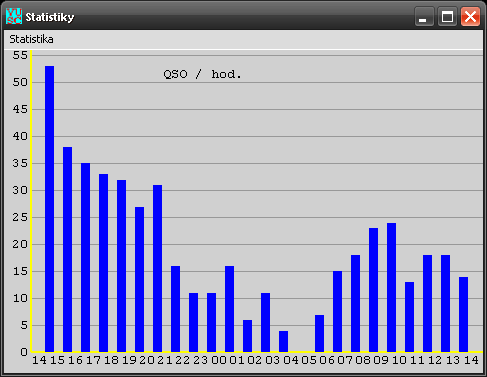Viewport: 487px width, 377px height.
Task: Click the last bar at final hour 14
Action: click(463, 314)
